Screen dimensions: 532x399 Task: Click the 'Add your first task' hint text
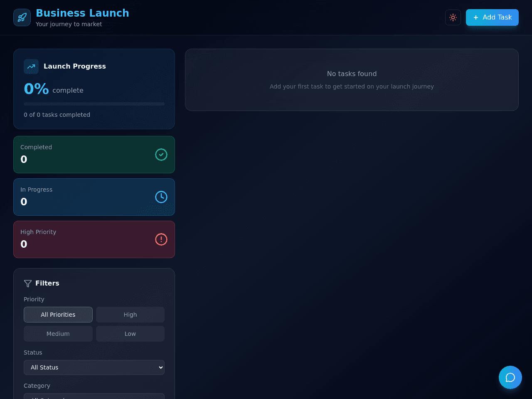tap(352, 86)
